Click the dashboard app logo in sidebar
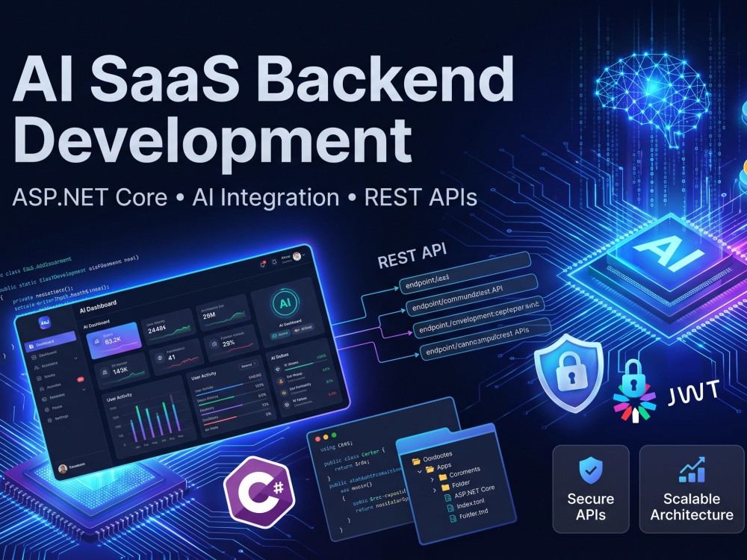Image resolution: width=747 pixels, height=560 pixels. [45, 323]
